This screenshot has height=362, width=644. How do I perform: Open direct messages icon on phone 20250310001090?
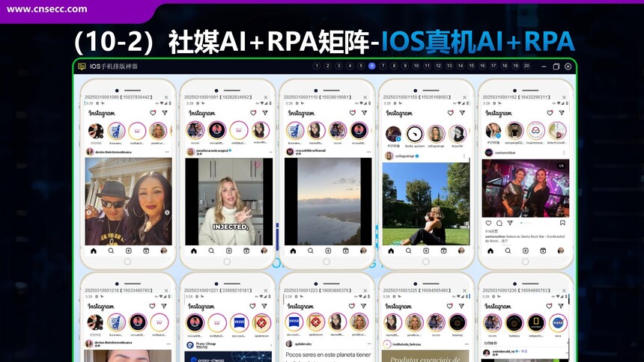pos(165,112)
